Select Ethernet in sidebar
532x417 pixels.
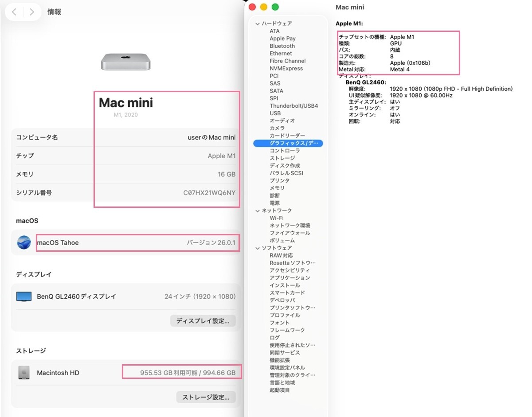(281, 54)
